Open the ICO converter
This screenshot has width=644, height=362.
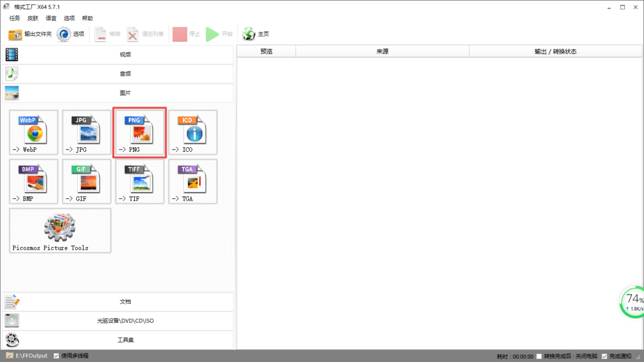click(193, 132)
